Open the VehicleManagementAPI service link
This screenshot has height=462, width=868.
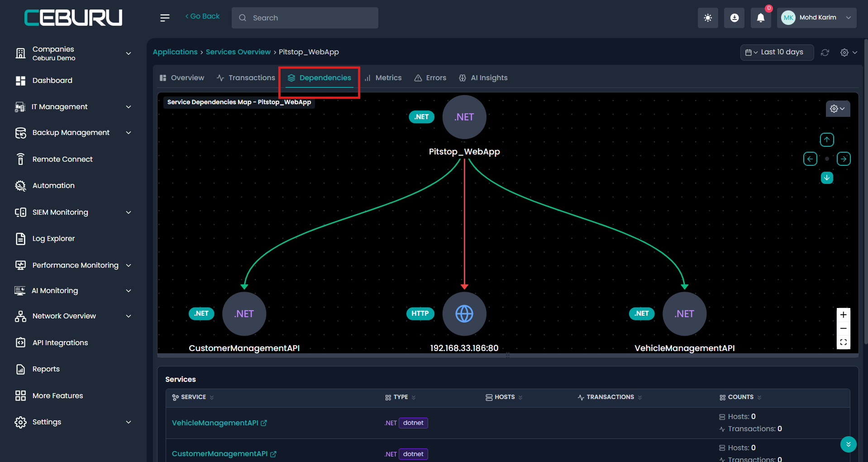[x=215, y=423]
